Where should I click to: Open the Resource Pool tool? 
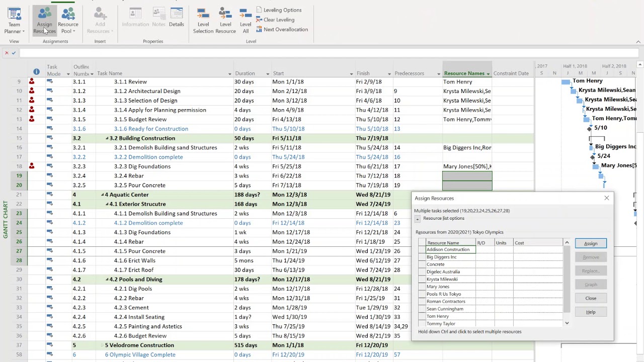coord(68,20)
